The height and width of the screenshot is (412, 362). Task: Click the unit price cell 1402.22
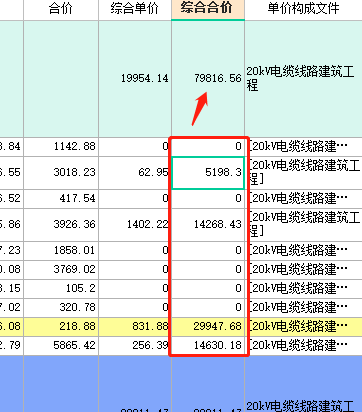click(135, 225)
